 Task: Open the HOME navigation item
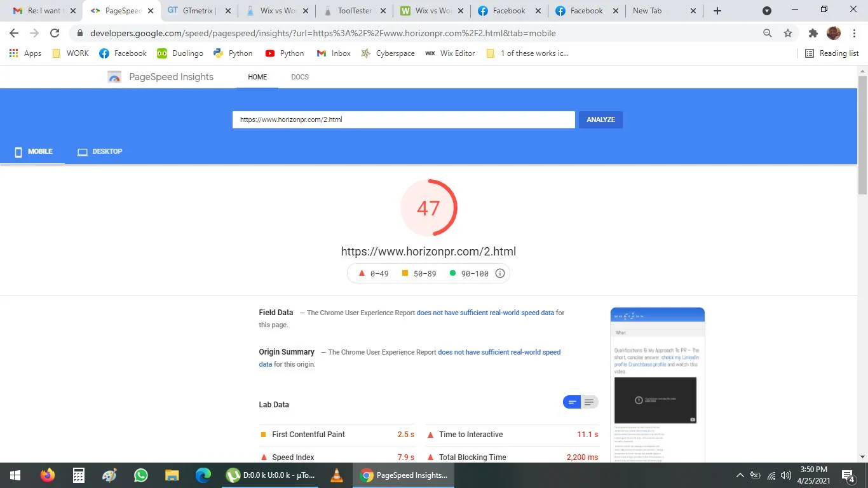click(x=257, y=77)
